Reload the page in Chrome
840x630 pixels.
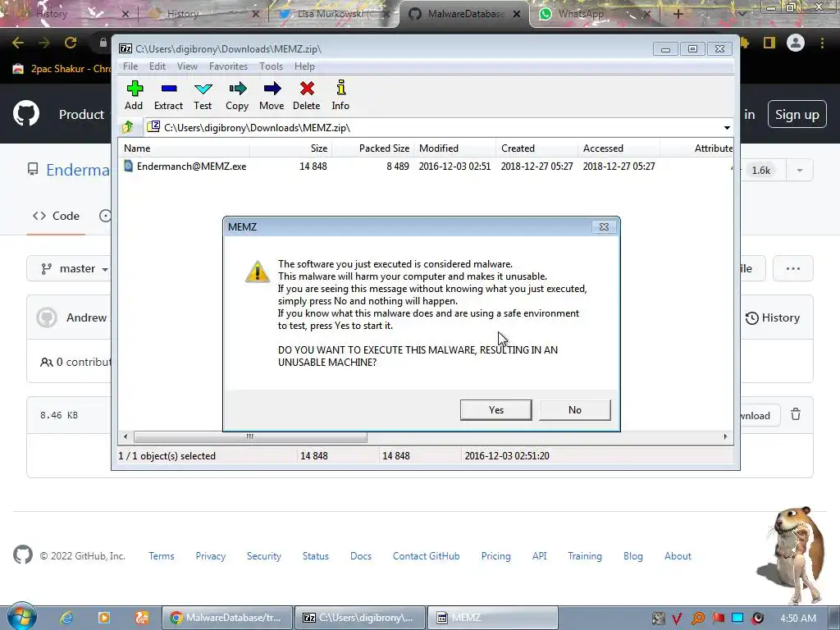coord(71,43)
